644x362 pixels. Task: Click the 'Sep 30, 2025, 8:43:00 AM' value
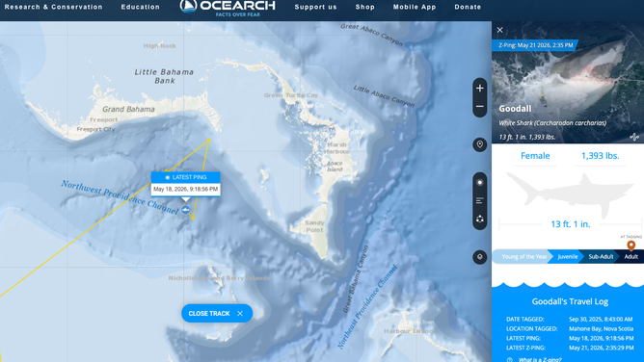(x=601, y=319)
